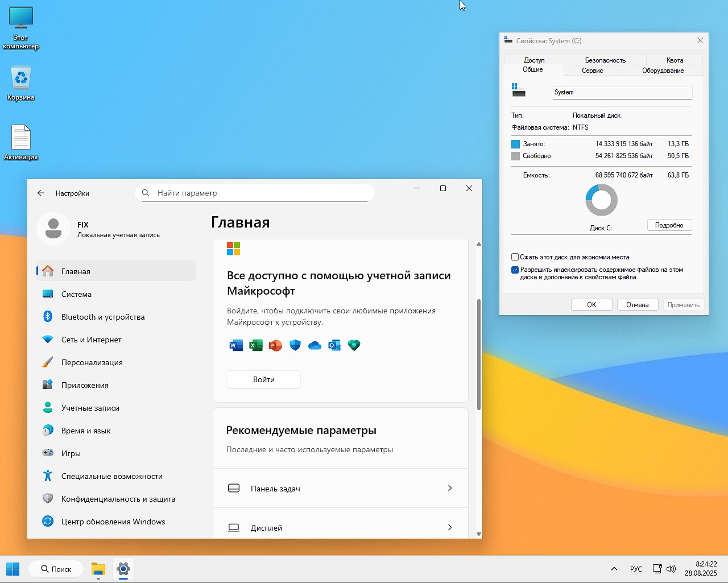The image size is (728, 583).
Task: Click the Settings vertical scrollbar thumb
Action: click(x=479, y=354)
